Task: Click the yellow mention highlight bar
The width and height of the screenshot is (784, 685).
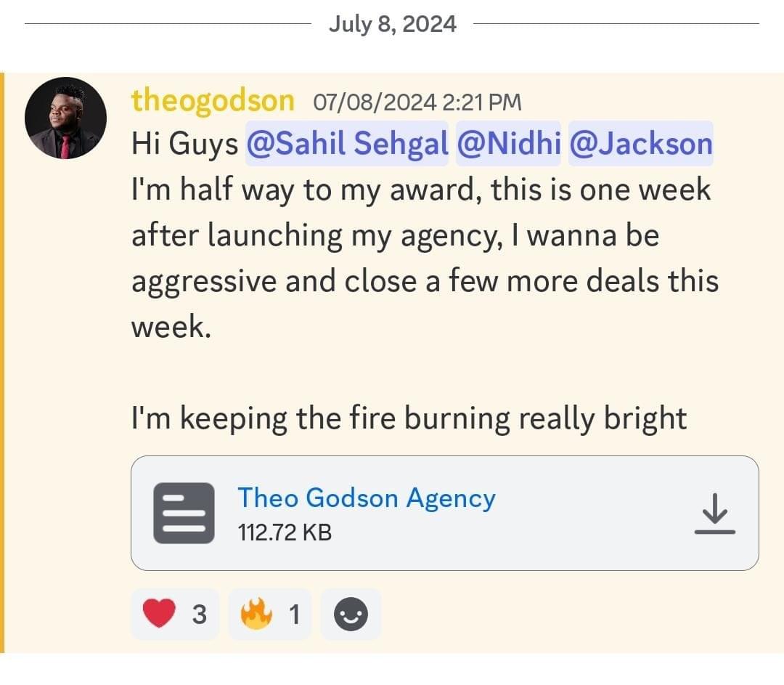Action: pyautogui.click(x=2, y=362)
